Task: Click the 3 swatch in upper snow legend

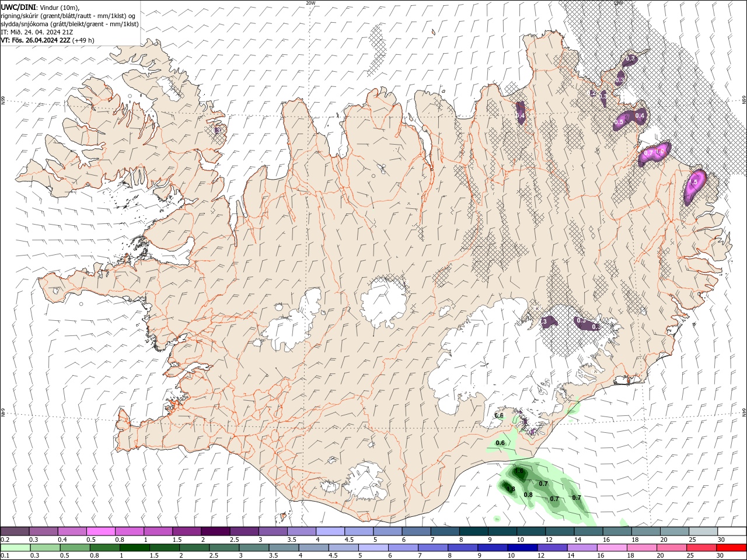Action: click(272, 531)
